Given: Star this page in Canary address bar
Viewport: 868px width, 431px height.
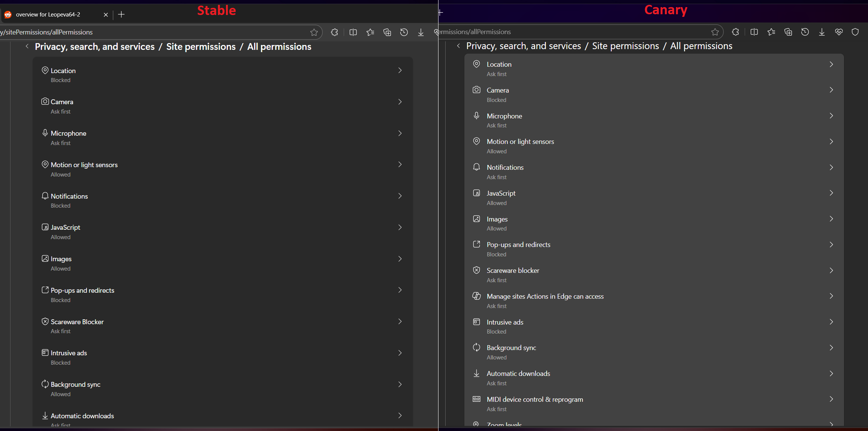Looking at the screenshot, I should [x=715, y=32].
